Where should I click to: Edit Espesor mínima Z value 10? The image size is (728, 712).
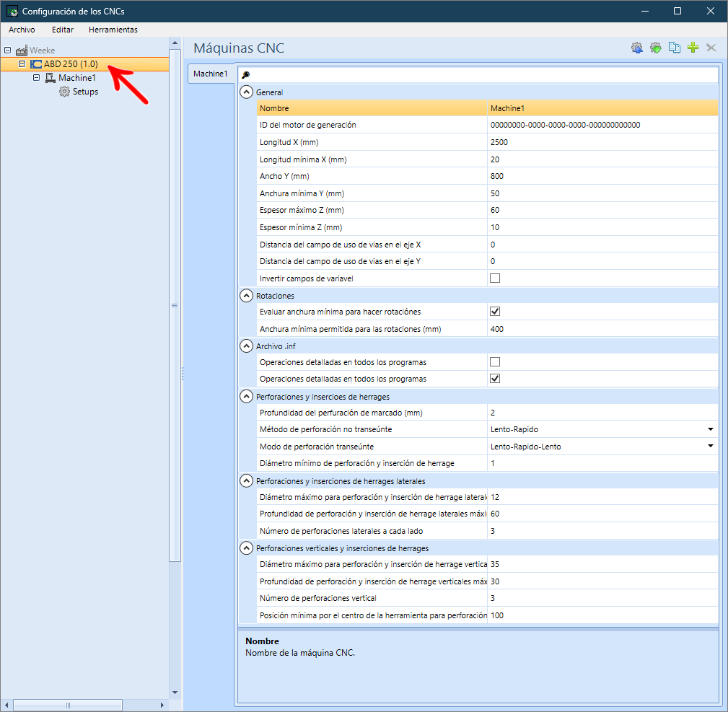[602, 227]
